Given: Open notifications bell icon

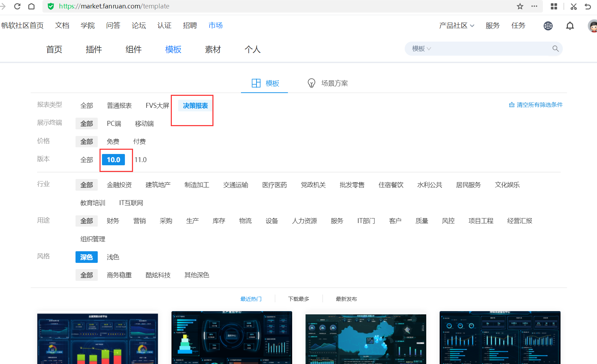Looking at the screenshot, I should coord(570,26).
